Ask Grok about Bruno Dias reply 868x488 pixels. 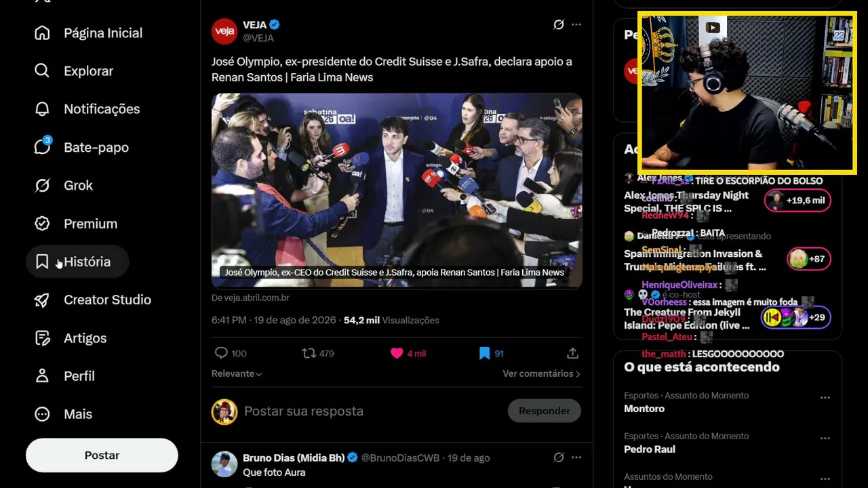coord(559,457)
